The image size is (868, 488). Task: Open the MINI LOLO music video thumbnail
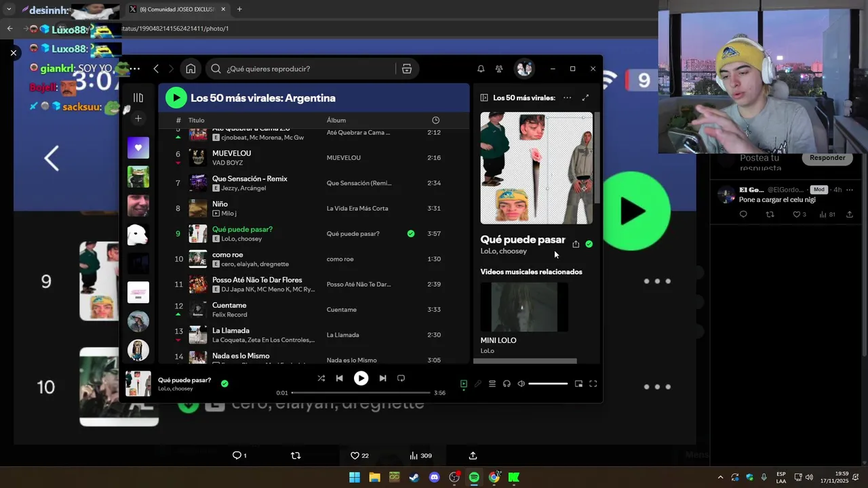pyautogui.click(x=524, y=307)
